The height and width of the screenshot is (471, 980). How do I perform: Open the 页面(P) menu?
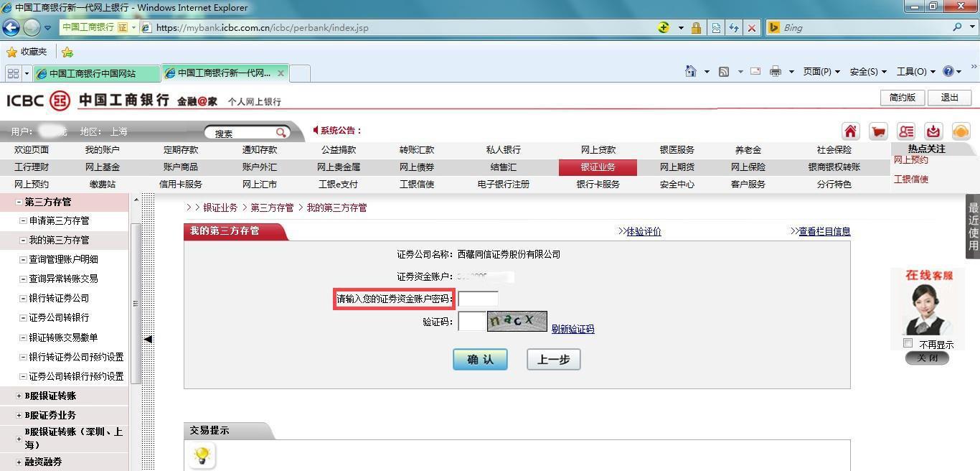point(821,72)
